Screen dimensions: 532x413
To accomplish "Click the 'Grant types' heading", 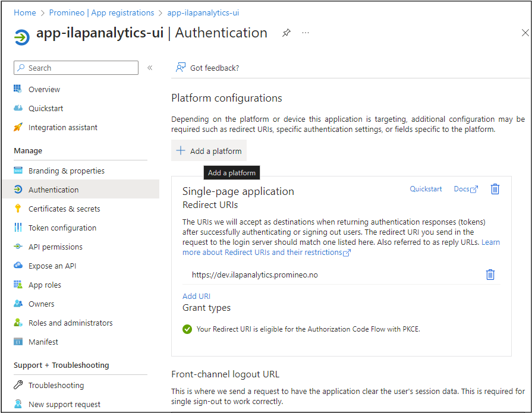I will pyautogui.click(x=206, y=308).
